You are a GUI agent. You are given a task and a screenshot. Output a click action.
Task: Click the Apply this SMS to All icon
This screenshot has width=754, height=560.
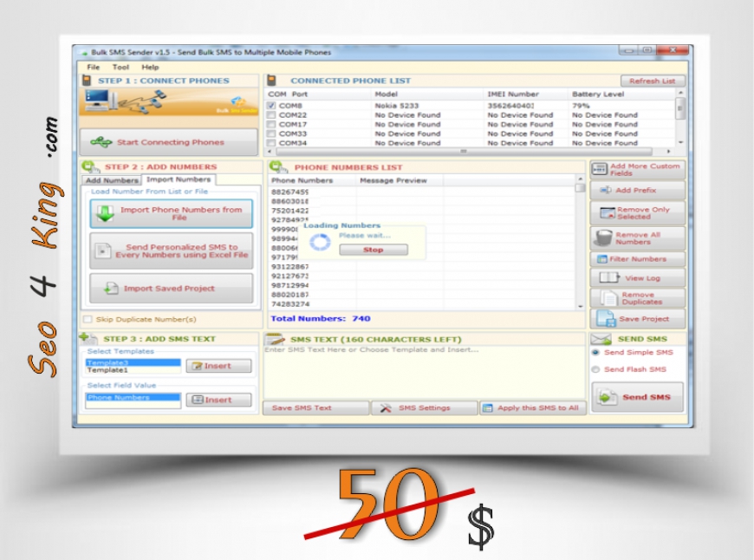coord(487,408)
